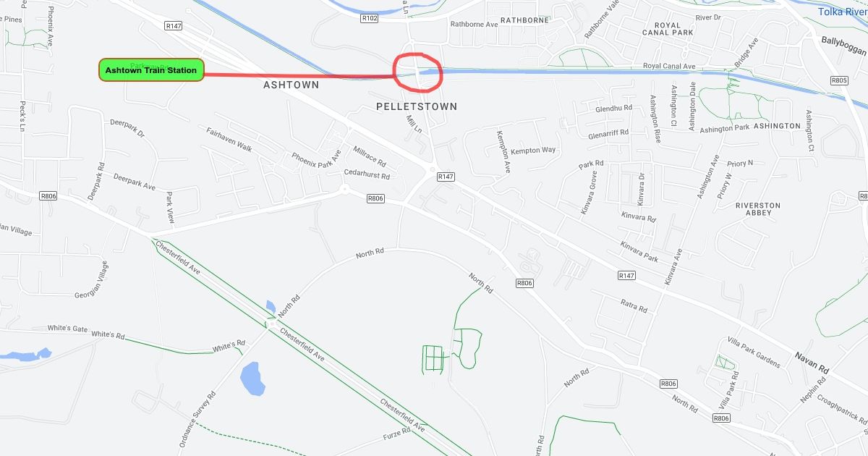
Task: Click the Navan Rd street label
Action: coord(811,362)
